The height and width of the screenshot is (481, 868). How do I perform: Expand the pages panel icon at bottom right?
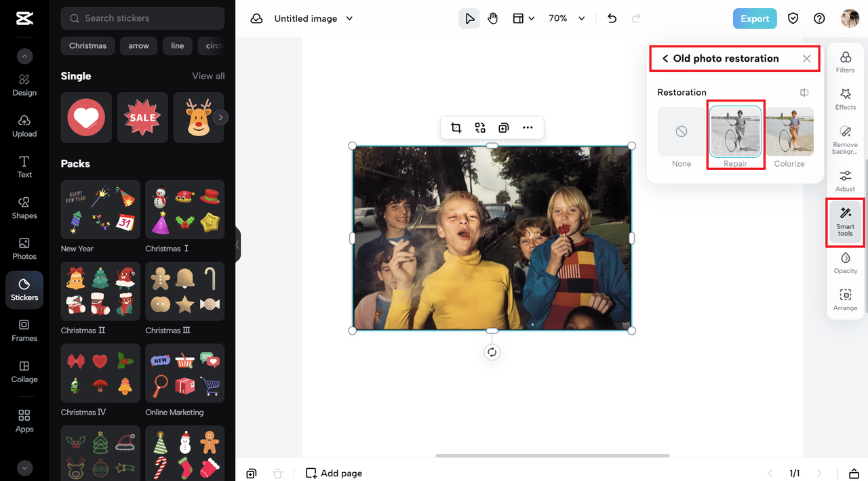(x=854, y=473)
